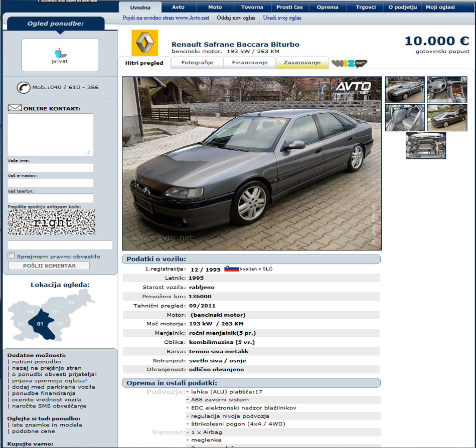The width and height of the screenshot is (476, 448).
Task: Click the phone handset icon
Action: click(24, 87)
